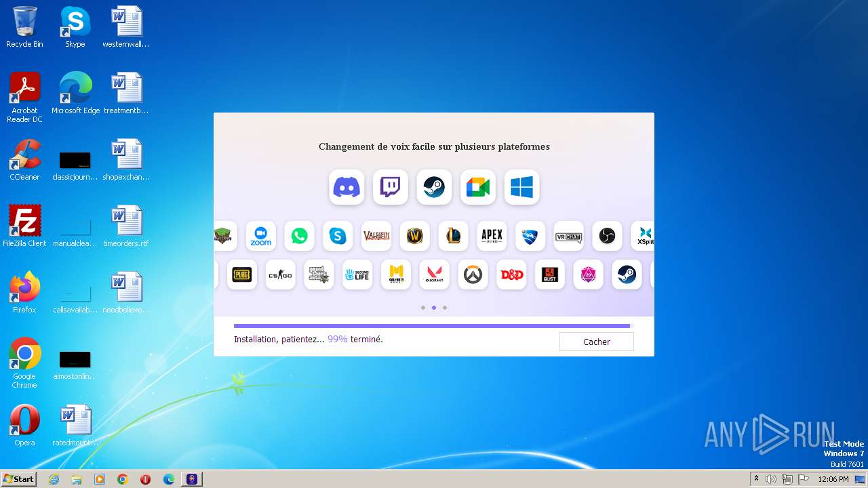
Task: Click the Chrome taskbar icon
Action: click(x=123, y=479)
